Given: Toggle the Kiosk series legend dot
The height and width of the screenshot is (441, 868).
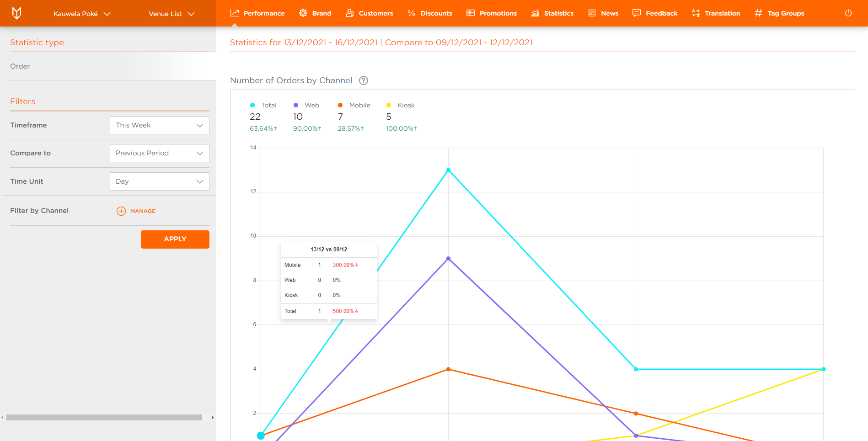Looking at the screenshot, I should point(389,105).
